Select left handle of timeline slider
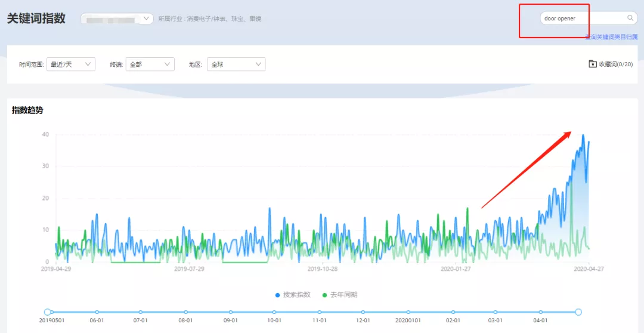This screenshot has width=644, height=333. [x=47, y=312]
